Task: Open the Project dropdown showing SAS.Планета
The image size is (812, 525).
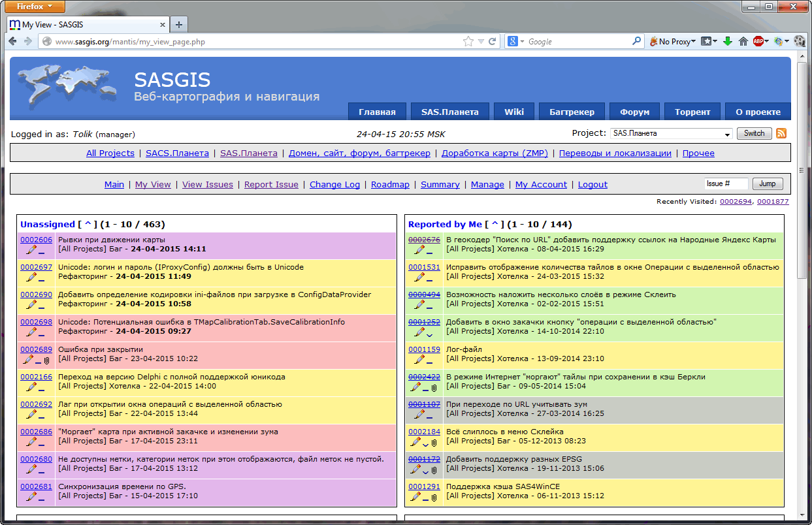Action: 671,133
